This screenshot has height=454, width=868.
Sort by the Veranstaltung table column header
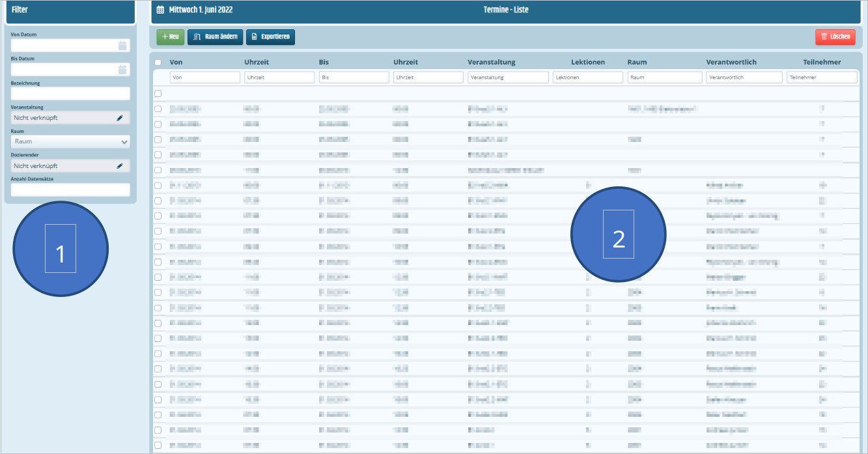click(x=492, y=62)
